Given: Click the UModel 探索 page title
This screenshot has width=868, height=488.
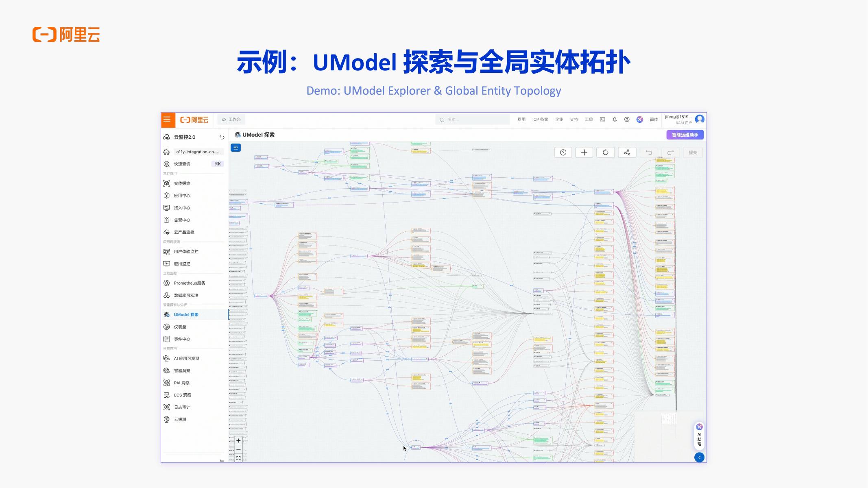Looking at the screenshot, I should [259, 135].
